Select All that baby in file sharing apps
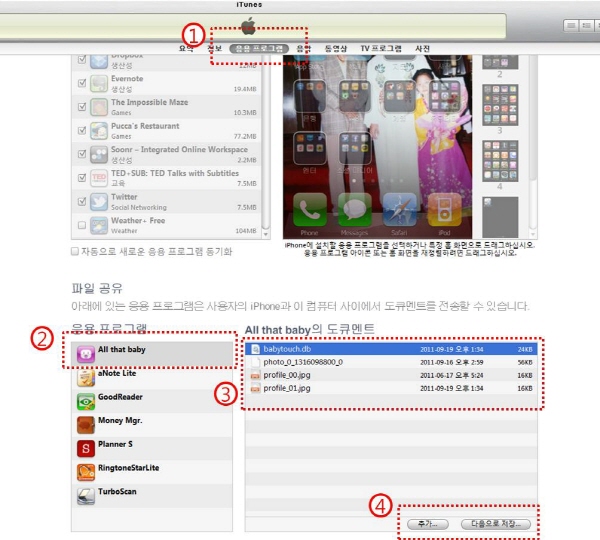Image resolution: width=600 pixels, height=540 pixels. point(152,353)
